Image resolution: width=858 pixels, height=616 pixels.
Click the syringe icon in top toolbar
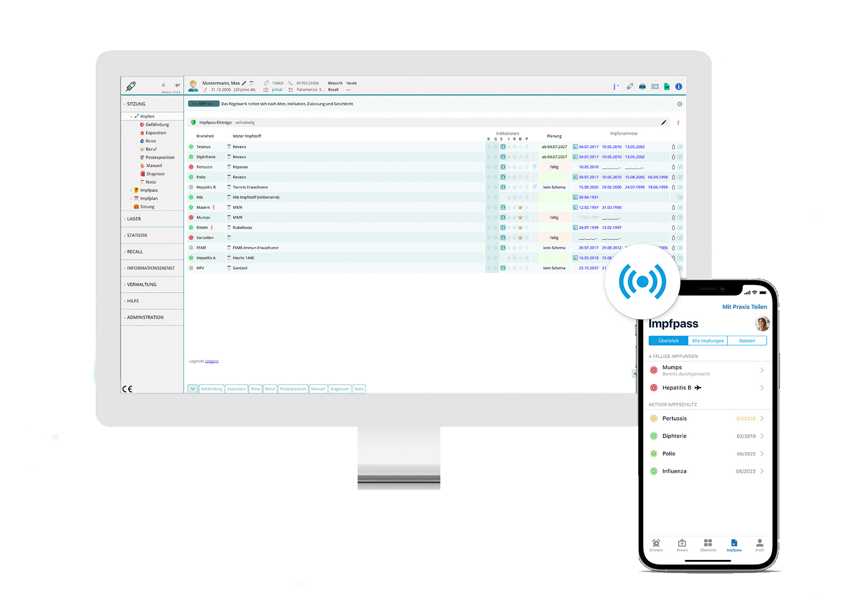(x=629, y=86)
